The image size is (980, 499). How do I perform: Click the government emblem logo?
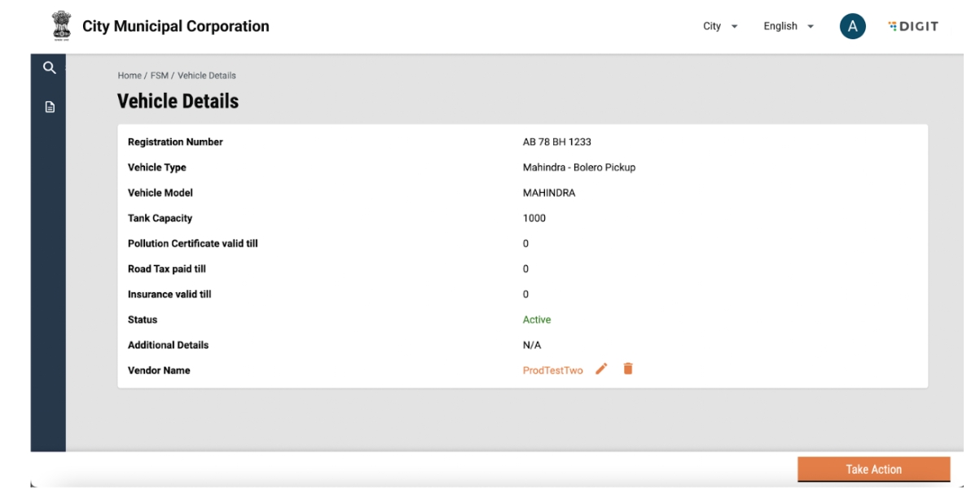click(63, 26)
